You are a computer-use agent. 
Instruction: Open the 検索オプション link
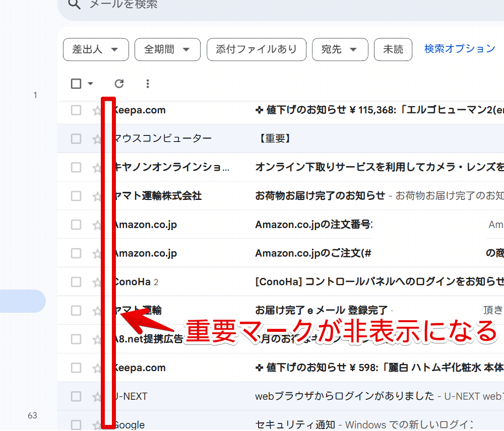460,49
